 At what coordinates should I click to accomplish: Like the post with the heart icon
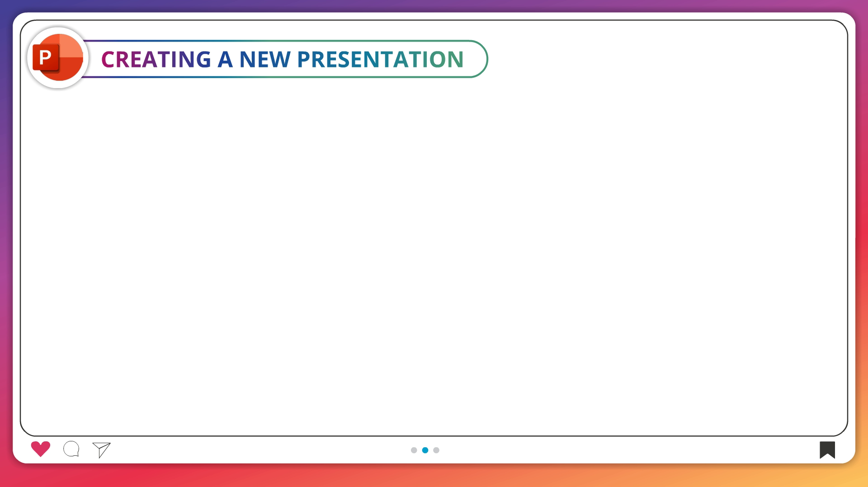pyautogui.click(x=41, y=449)
